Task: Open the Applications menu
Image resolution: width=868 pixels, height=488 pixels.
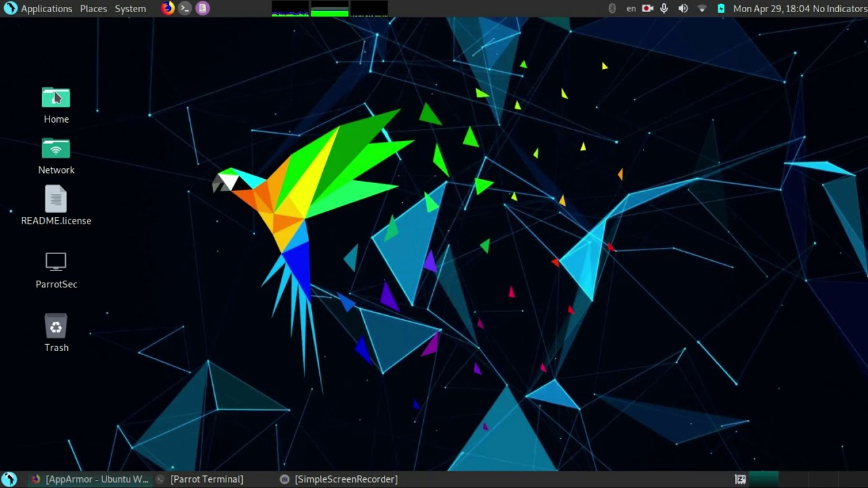Action: [46, 9]
